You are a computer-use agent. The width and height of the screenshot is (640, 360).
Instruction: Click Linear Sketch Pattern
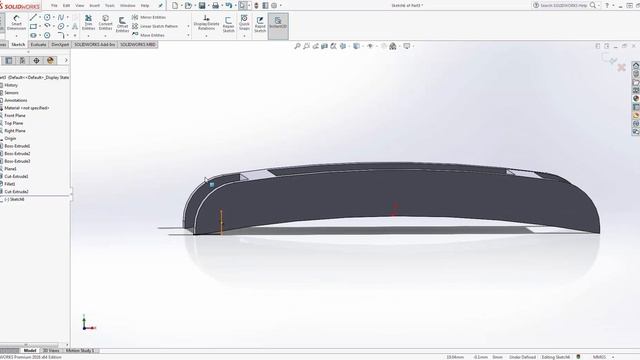coord(155,26)
